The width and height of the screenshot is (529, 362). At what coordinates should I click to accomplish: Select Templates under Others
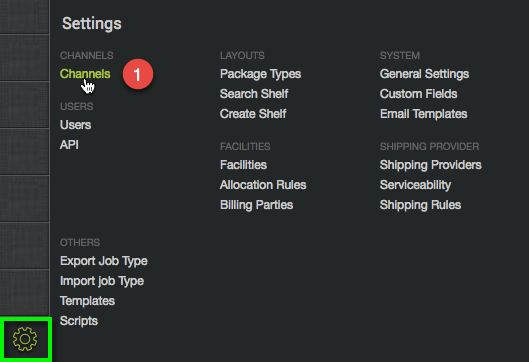(x=87, y=301)
